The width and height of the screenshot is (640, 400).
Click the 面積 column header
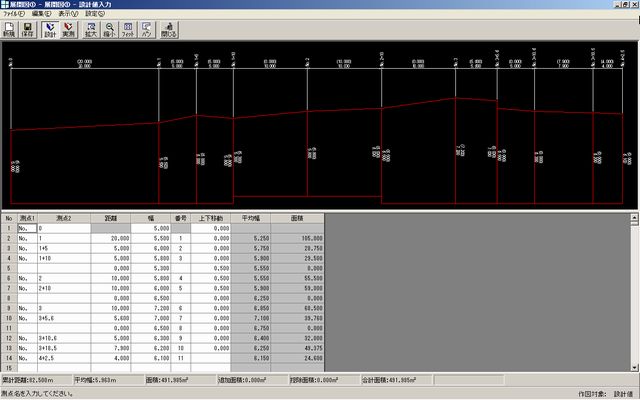point(297,218)
